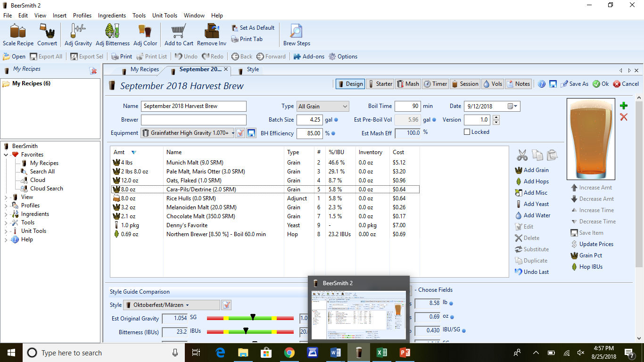Open the Oktoberfest/Märzen style dropdown
The width and height of the screenshot is (644, 362).
172,305
